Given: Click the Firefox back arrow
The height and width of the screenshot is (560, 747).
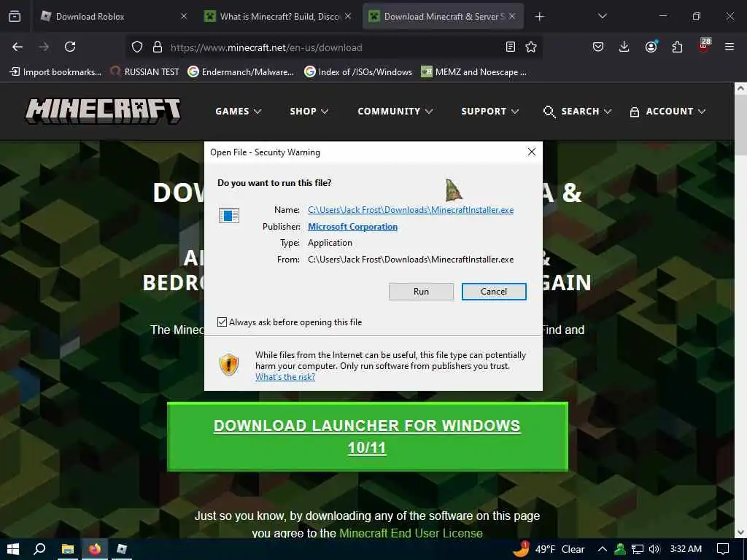Looking at the screenshot, I should 18,47.
